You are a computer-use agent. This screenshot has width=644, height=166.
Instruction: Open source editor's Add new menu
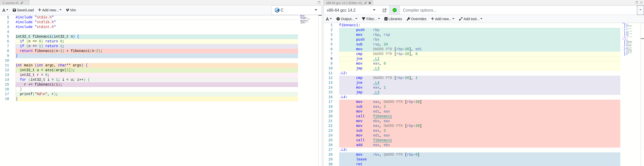pyautogui.click(x=50, y=10)
